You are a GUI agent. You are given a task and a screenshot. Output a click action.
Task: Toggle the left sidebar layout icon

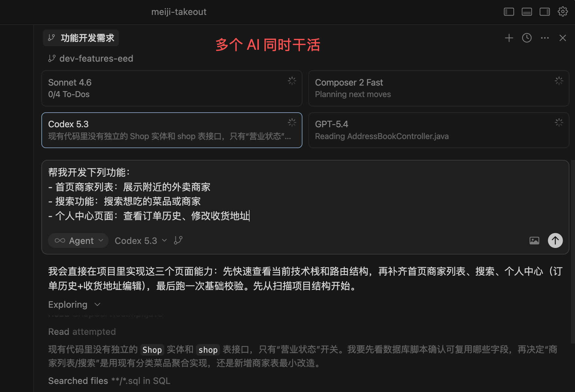[x=509, y=12]
